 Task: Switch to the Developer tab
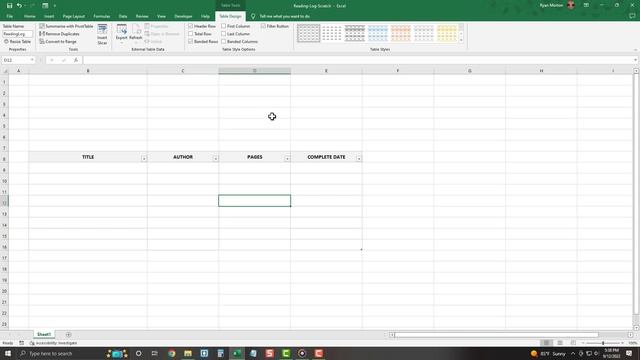[x=183, y=16]
